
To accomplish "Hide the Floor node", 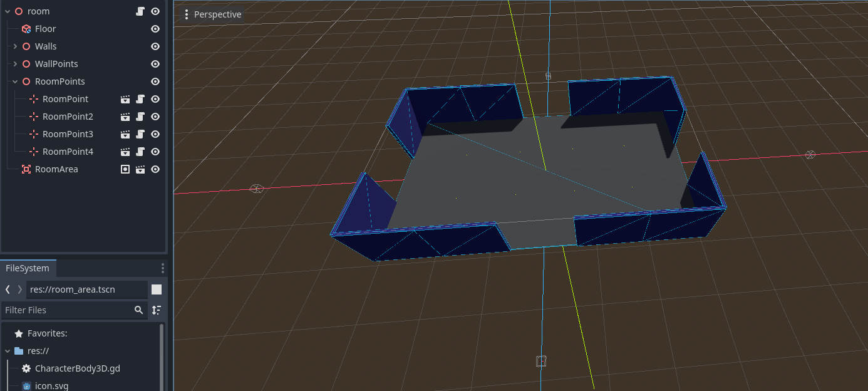I will point(155,29).
